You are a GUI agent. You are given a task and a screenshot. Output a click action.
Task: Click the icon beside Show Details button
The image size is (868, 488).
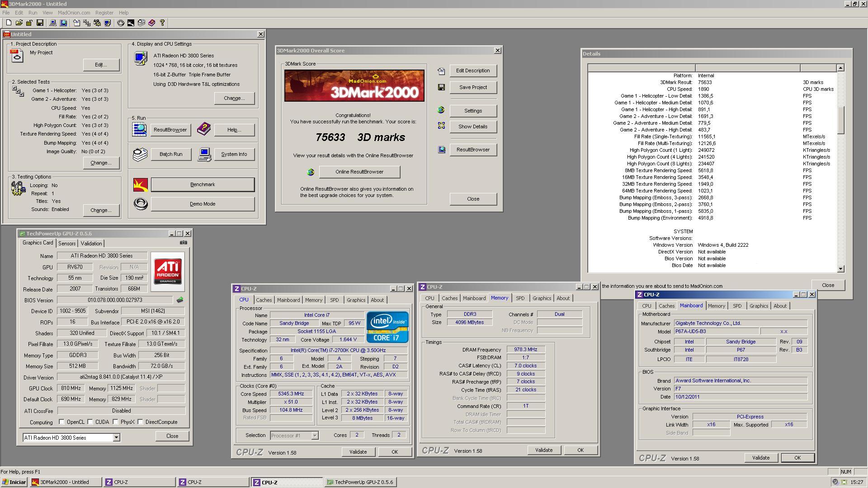441,126
